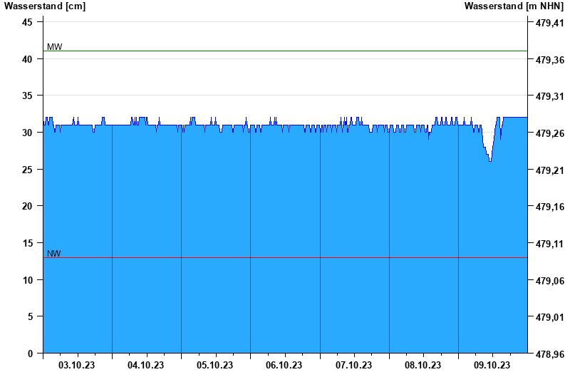Click the right axis value 478,96

pyautogui.click(x=550, y=354)
